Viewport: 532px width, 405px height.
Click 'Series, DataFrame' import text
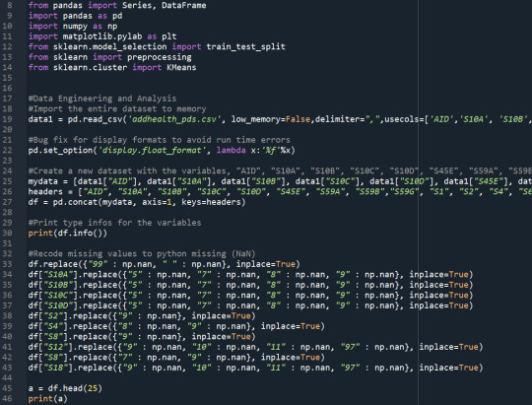click(165, 6)
